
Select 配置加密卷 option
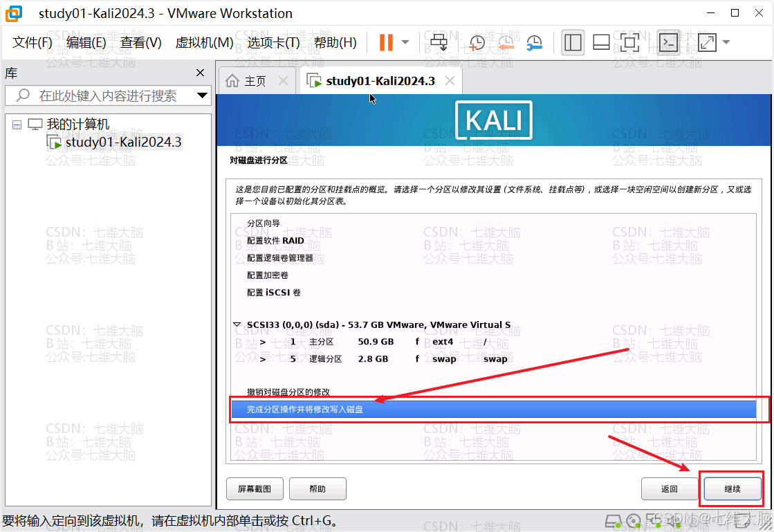tap(268, 275)
